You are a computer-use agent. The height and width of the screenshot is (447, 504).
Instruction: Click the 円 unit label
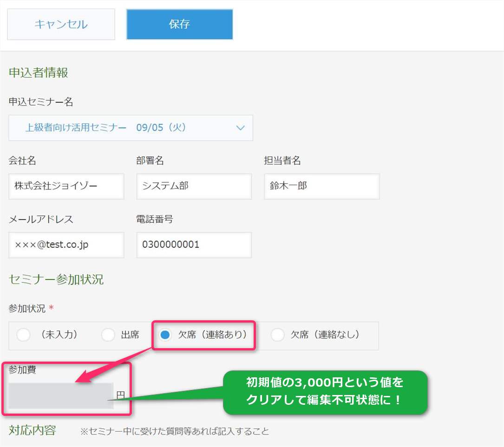(x=120, y=395)
